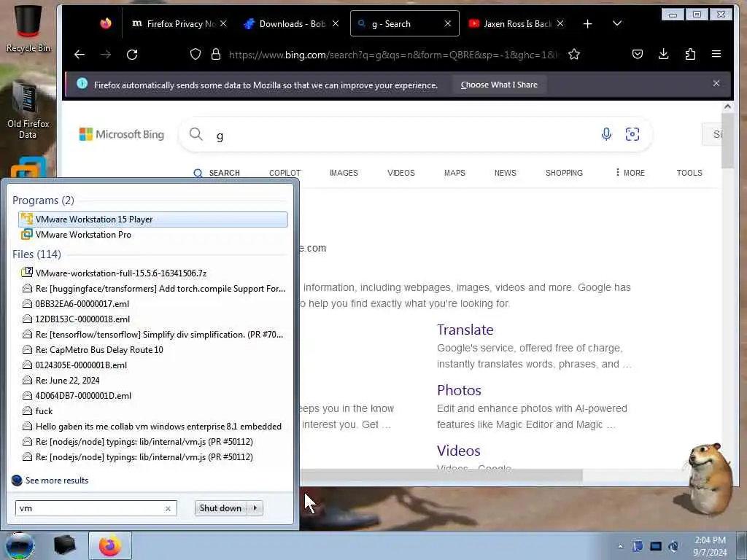This screenshot has width=747, height=560.
Task: Launch VMware Workstation Pro
Action: coord(153,234)
